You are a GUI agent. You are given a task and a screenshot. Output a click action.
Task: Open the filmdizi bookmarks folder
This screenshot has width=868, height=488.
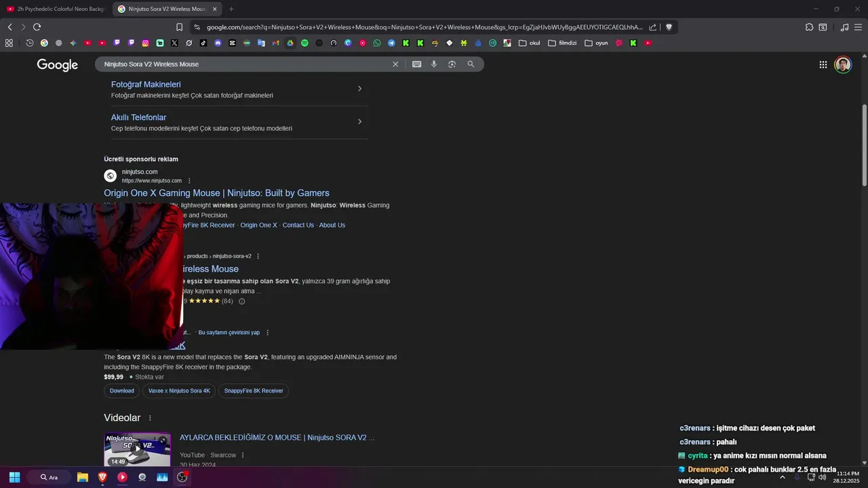[562, 43]
